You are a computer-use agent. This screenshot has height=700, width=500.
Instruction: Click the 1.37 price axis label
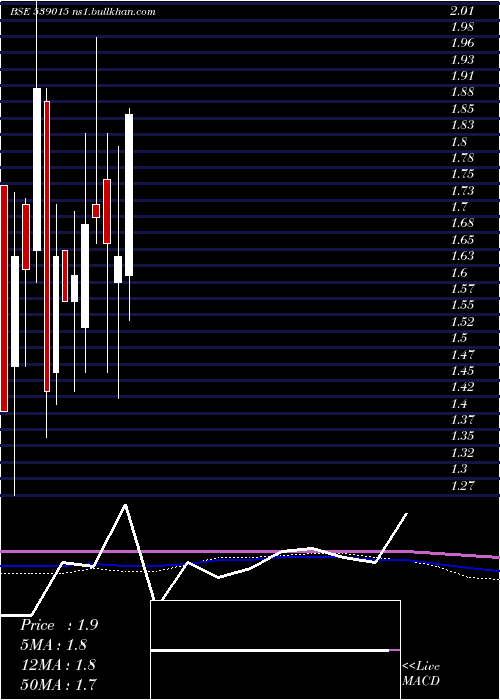(462, 421)
